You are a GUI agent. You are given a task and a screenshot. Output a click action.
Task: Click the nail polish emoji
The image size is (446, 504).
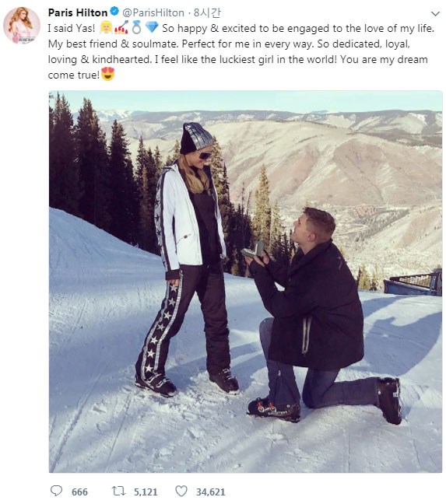coord(121,28)
